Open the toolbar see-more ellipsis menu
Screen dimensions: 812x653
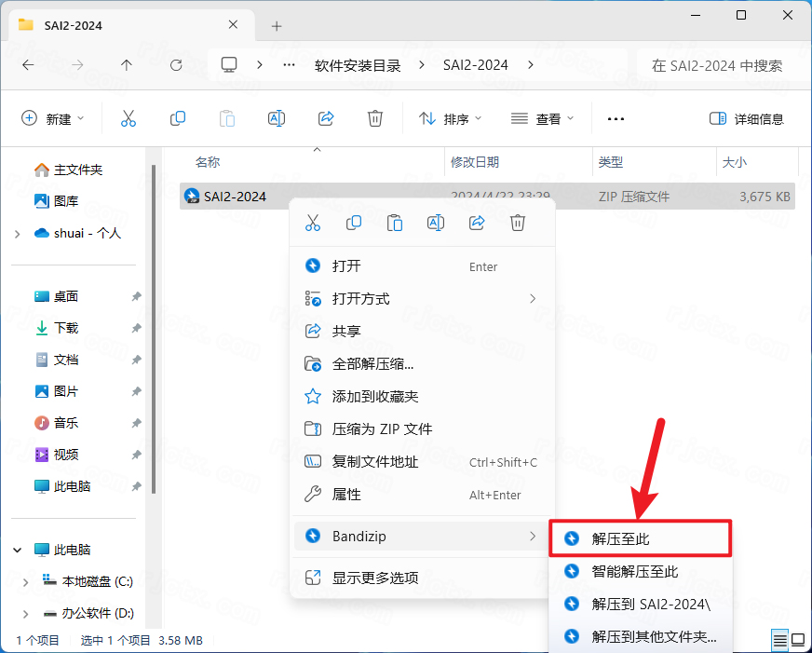[616, 119]
